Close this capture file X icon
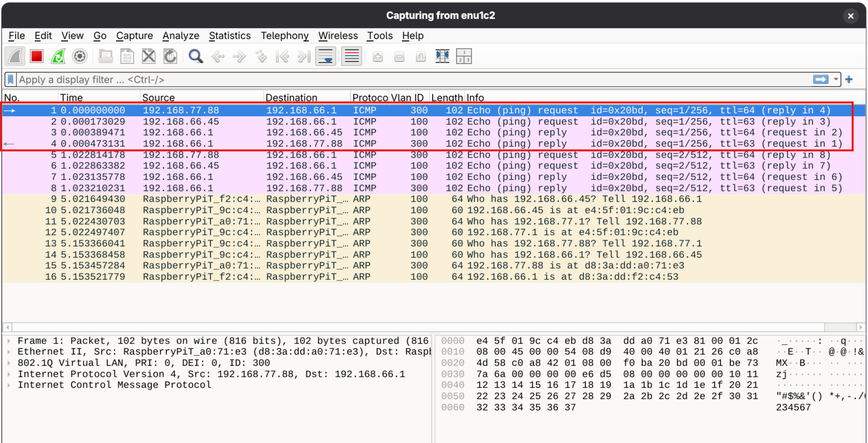 [x=148, y=56]
